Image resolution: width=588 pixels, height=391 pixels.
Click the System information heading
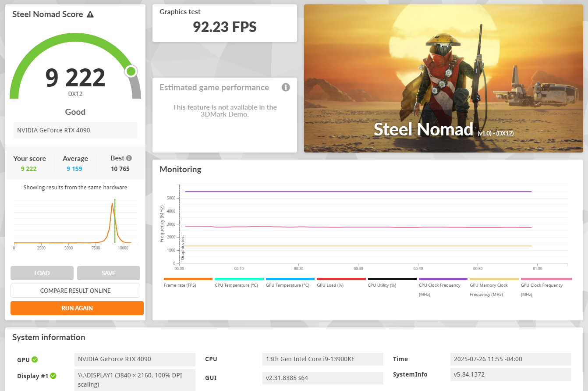coord(49,337)
